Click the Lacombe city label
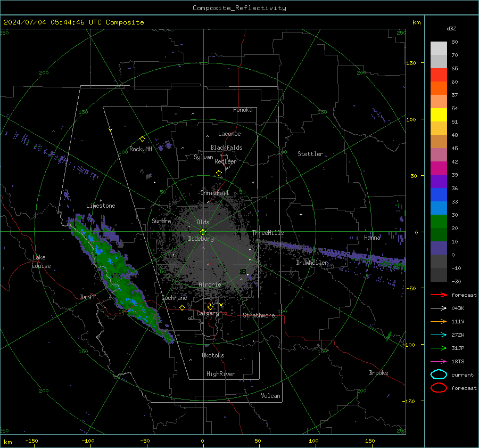479x448 pixels. [229, 134]
